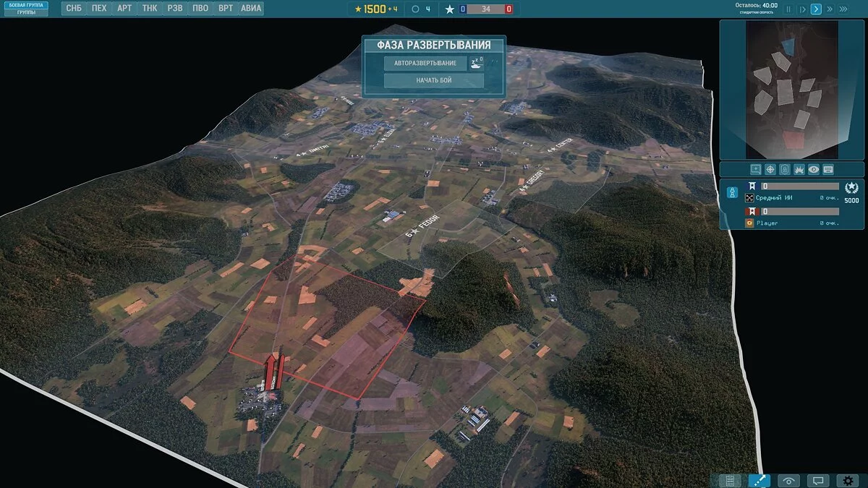Switch to the ТНК tanks tab
The width and height of the screenshot is (868, 488).
(x=150, y=9)
